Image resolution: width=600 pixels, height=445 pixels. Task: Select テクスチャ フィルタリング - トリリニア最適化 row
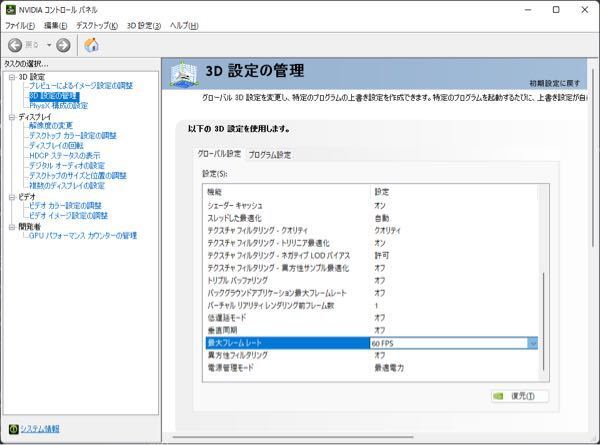[x=371, y=243]
